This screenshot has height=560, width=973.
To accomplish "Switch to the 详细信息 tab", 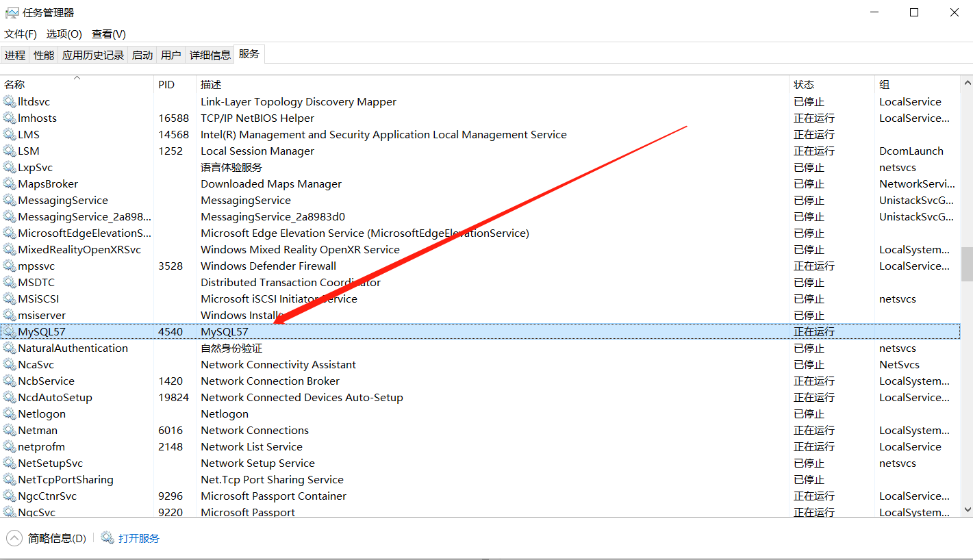I will (210, 55).
